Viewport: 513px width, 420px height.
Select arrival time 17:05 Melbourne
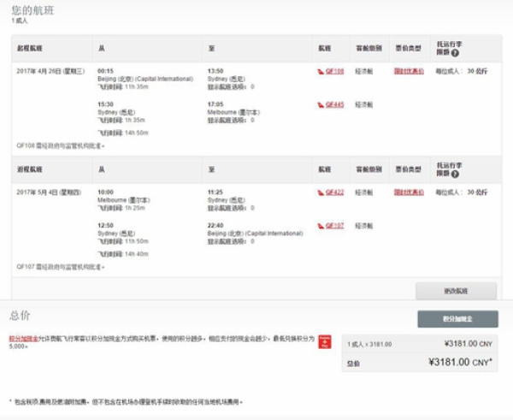tap(215, 104)
